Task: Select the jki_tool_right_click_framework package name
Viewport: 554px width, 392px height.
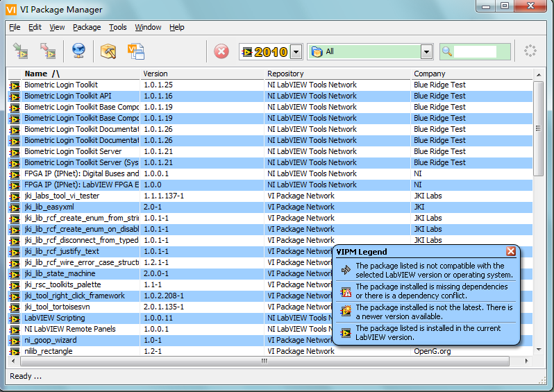Action: 74,296
